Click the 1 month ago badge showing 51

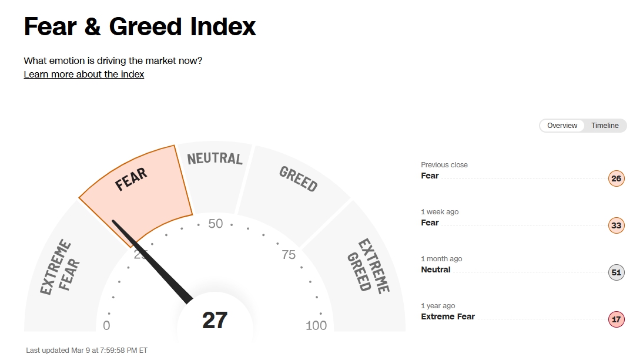[x=616, y=272]
